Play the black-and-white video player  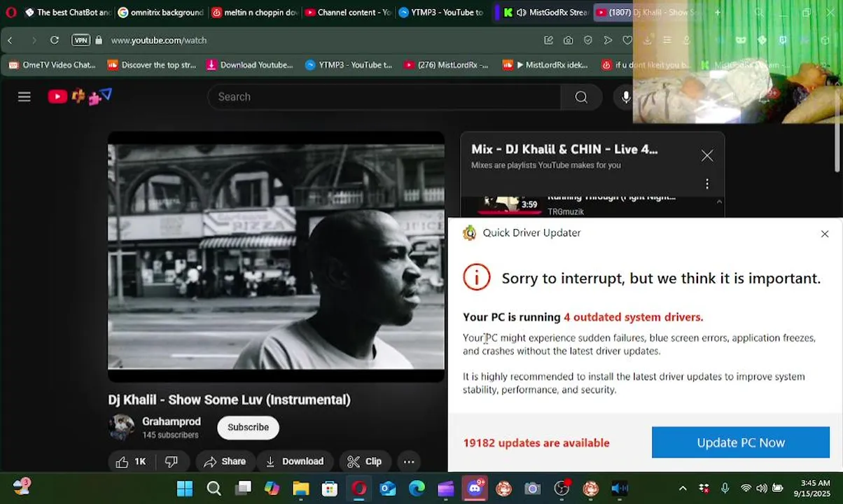coord(276,257)
